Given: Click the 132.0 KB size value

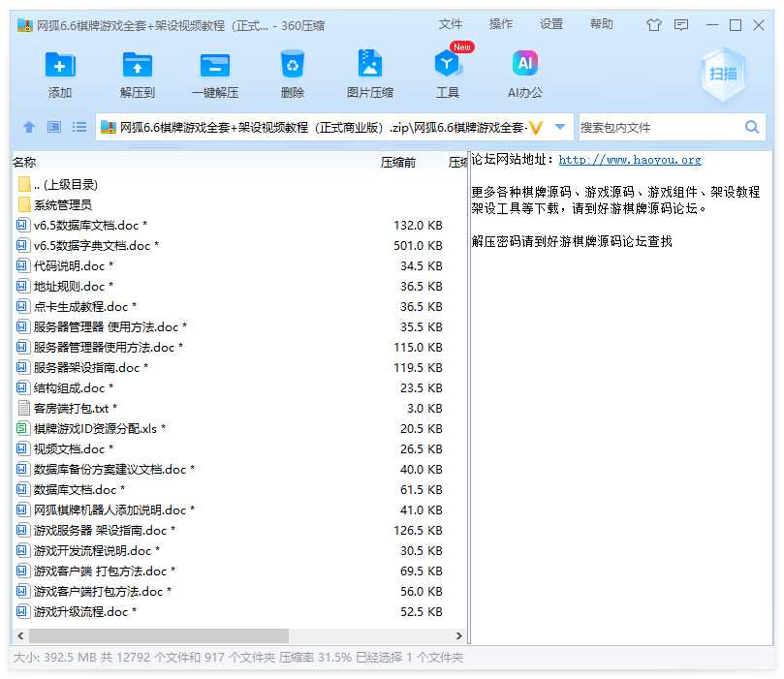Looking at the screenshot, I should [x=418, y=226].
